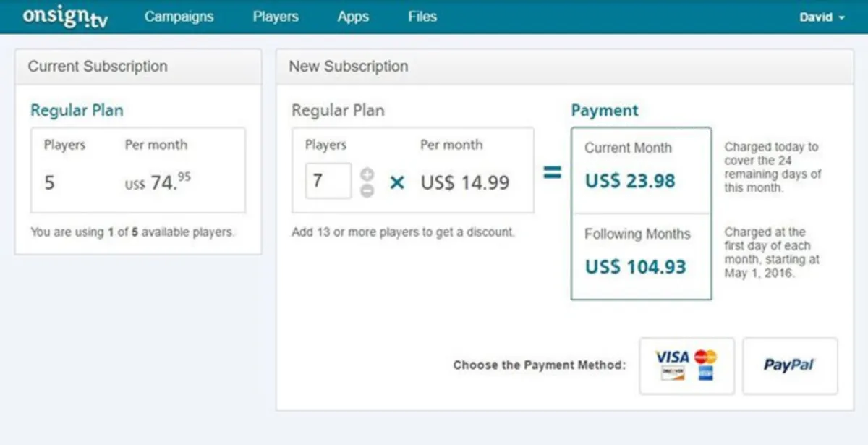
Task: Click the Mastercard logo
Action: 705,357
